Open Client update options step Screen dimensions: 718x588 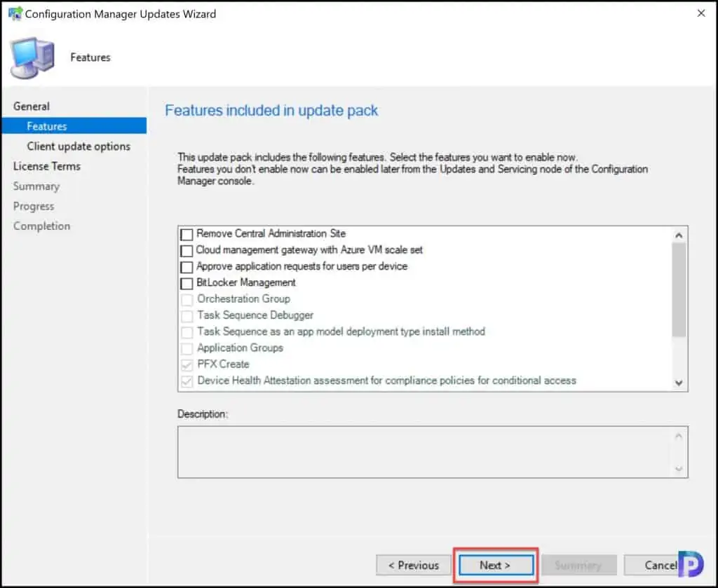pyautogui.click(x=79, y=146)
